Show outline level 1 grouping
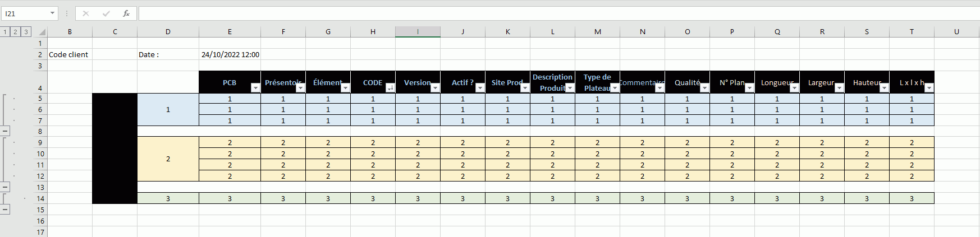This screenshot has height=237, width=980. (5, 32)
